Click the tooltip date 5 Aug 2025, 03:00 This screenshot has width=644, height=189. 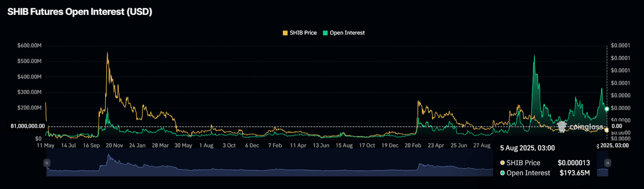527,148
